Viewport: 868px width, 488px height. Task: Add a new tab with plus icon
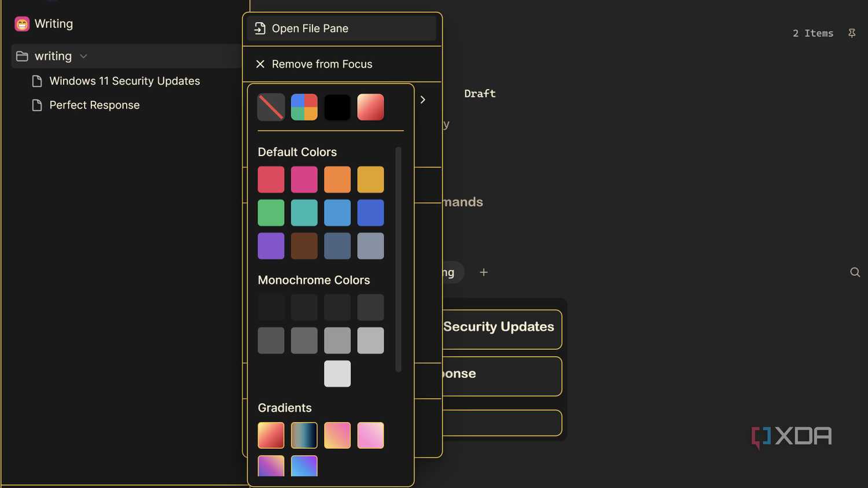tap(484, 272)
